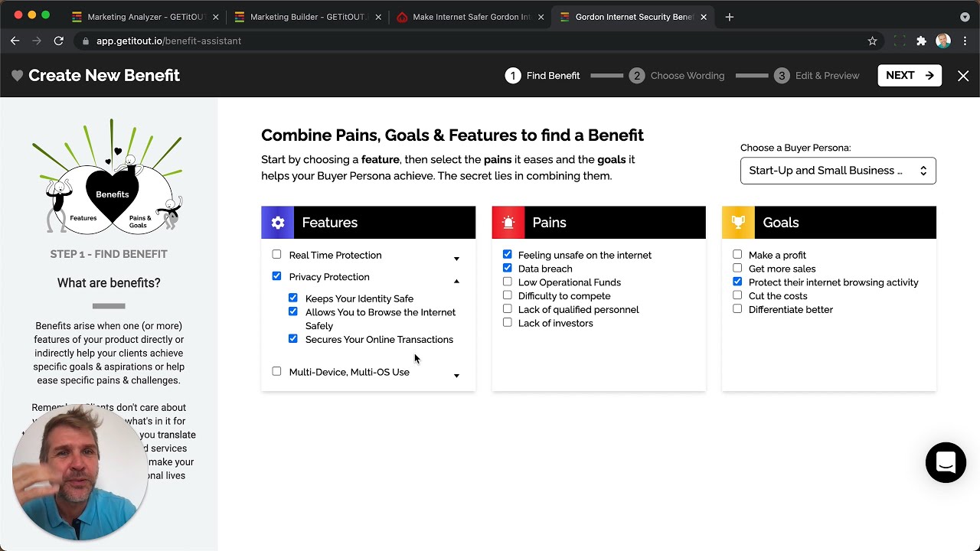Collapse the Privacy Protection arrow
980x551 pixels.
(x=456, y=281)
